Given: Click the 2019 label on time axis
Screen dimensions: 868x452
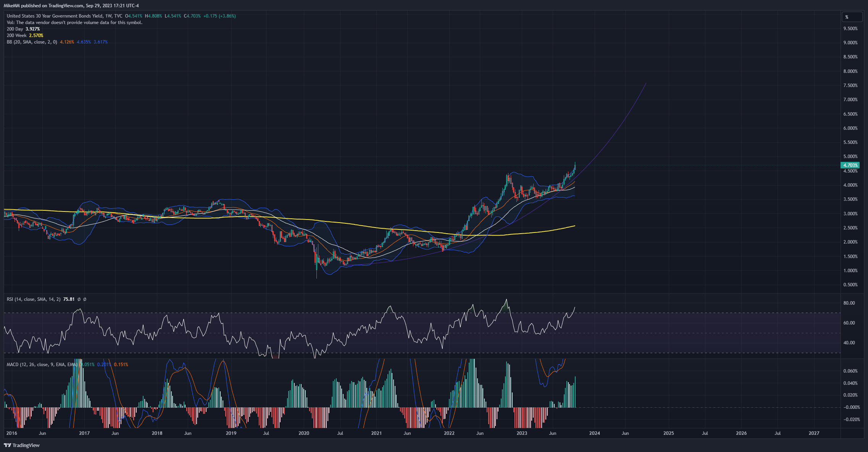Looking at the screenshot, I should coord(231,433).
